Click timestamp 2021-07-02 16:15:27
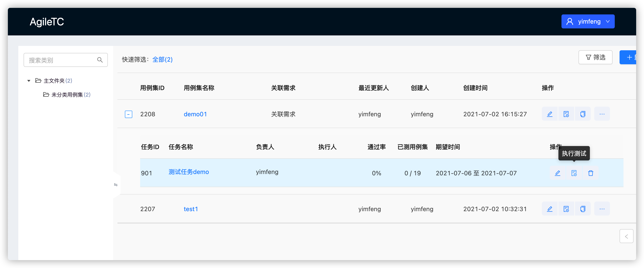This screenshot has height=268, width=644. click(x=495, y=114)
